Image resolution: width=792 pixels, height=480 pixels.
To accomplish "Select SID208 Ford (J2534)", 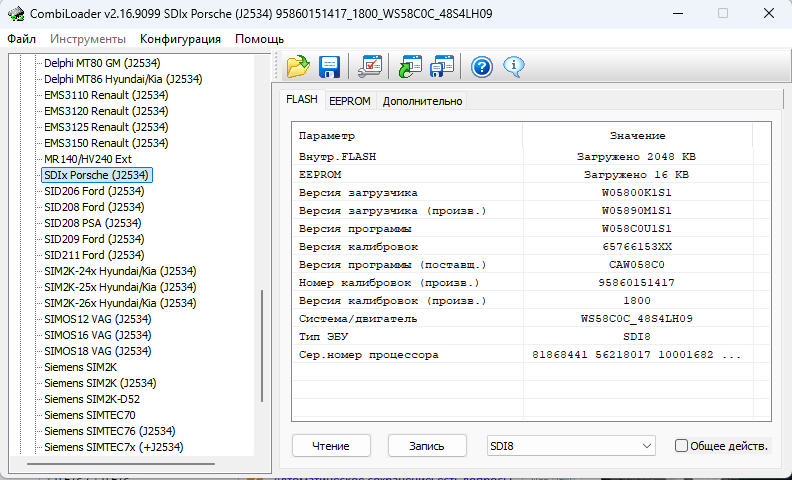I will tap(94, 207).
